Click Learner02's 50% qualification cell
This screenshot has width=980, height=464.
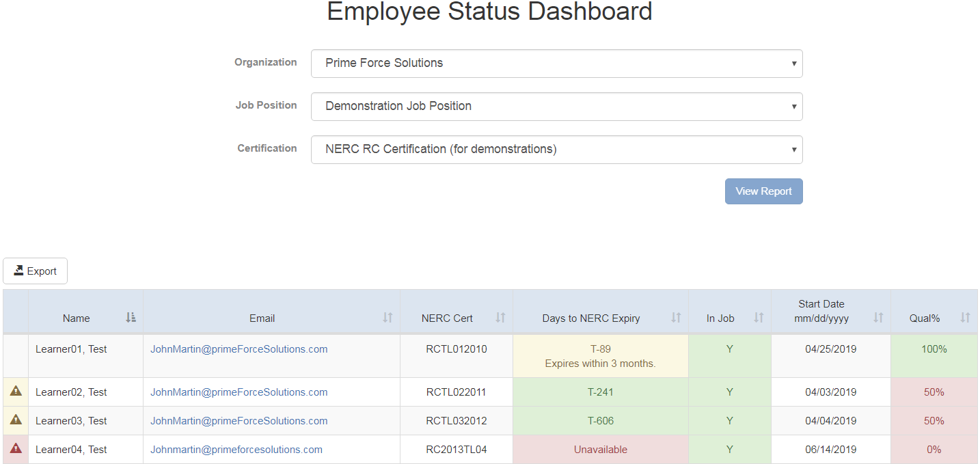(x=934, y=392)
